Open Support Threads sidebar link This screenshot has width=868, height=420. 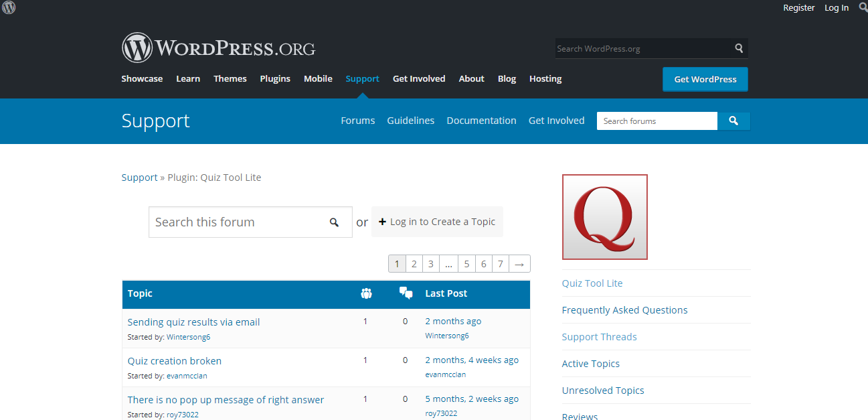(600, 337)
